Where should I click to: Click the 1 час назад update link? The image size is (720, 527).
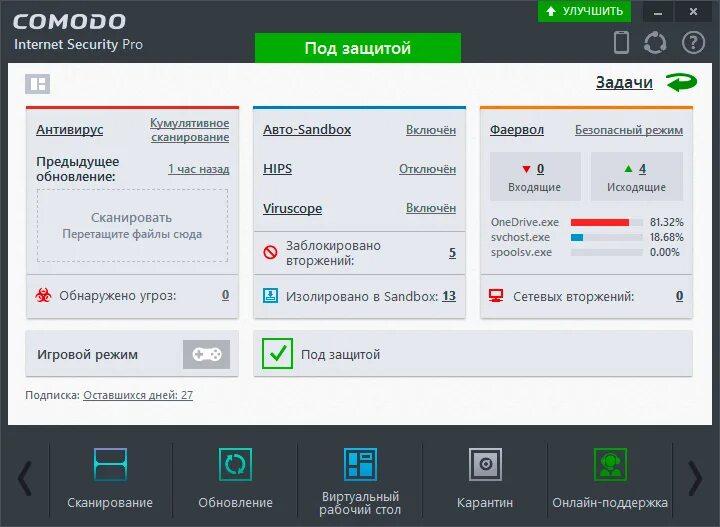(198, 169)
